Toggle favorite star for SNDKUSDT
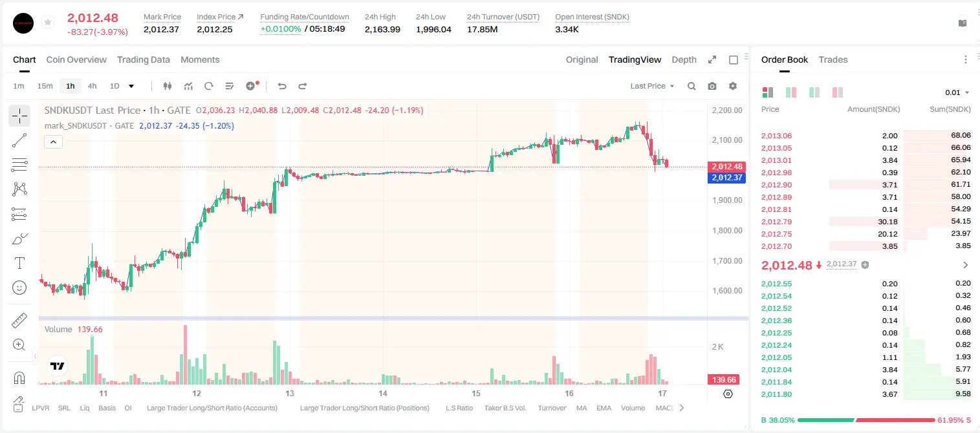 47,23
